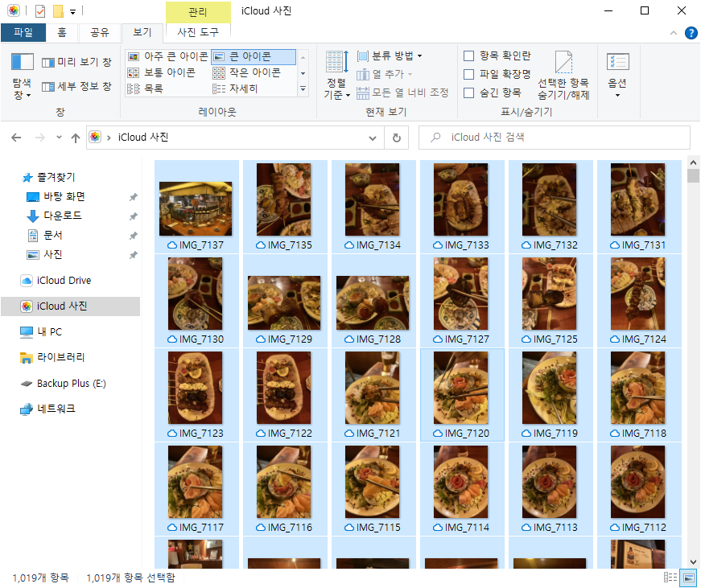Select 즐겨찾기 in navigation pane
The image size is (701, 588).
[x=56, y=178]
